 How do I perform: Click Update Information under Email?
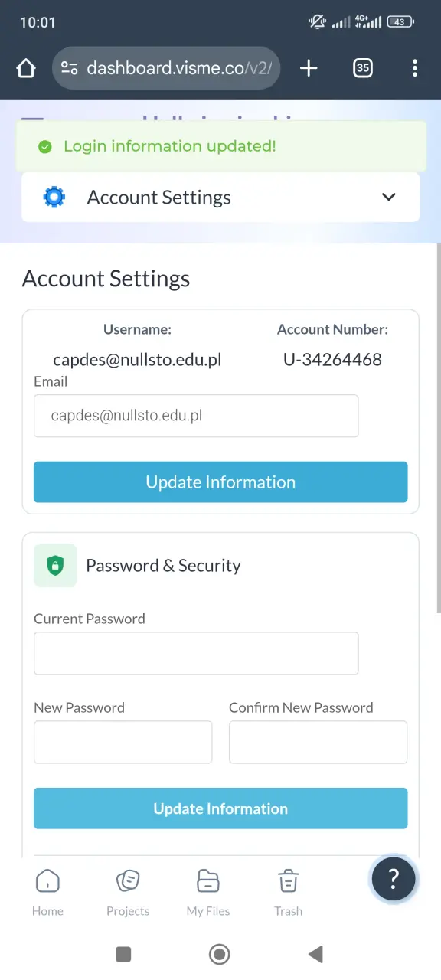pos(220,482)
